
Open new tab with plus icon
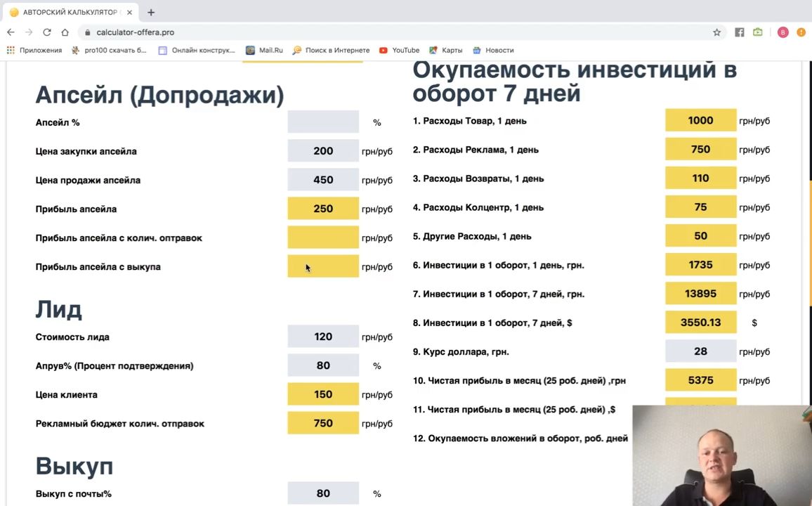pyautogui.click(x=151, y=12)
